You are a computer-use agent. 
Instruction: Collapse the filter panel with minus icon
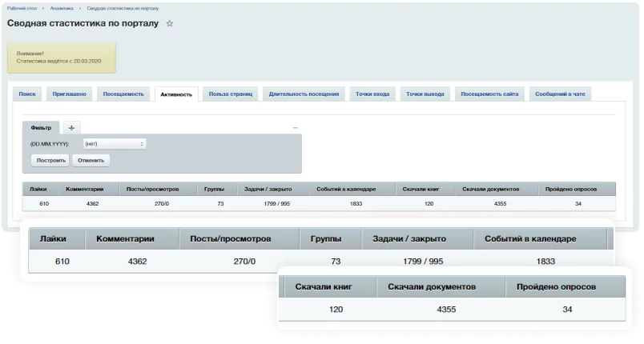click(x=295, y=128)
